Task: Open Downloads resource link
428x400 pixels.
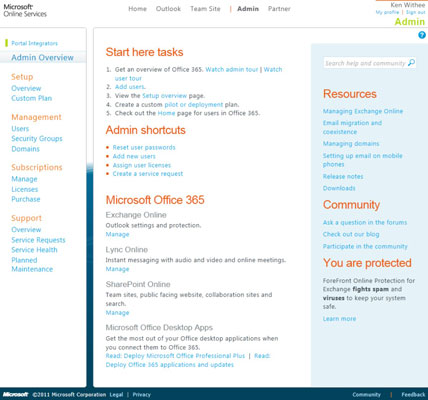Action: click(339, 188)
